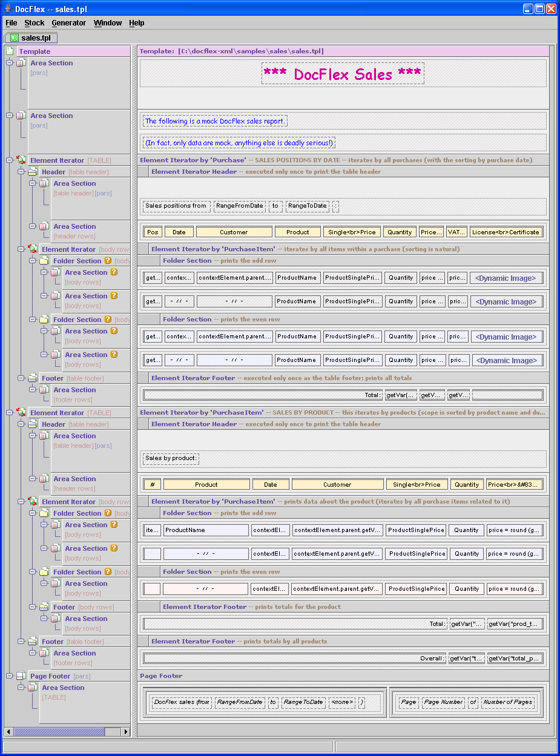Collapse the Page Footer tree node
Image resolution: width=560 pixels, height=756 pixels.
pyautogui.click(x=10, y=676)
